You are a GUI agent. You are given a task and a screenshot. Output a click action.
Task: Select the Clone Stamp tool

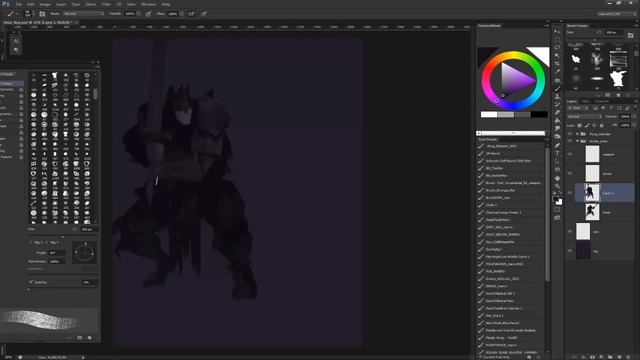tap(557, 97)
